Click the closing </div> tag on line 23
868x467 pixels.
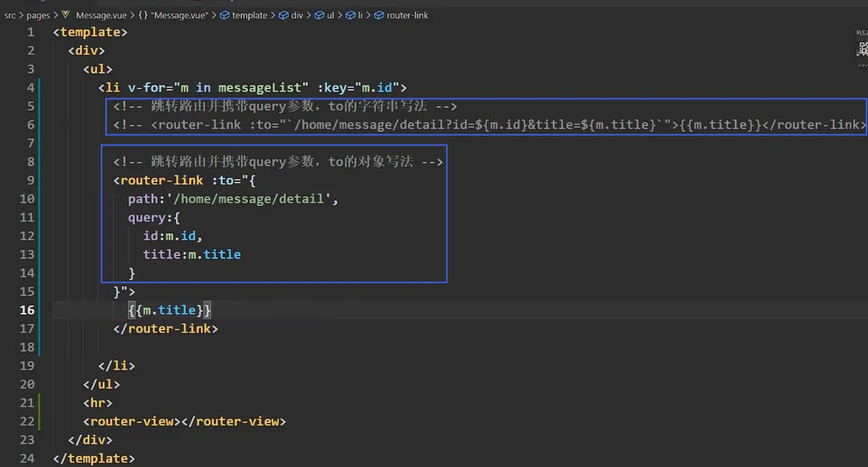(91, 440)
